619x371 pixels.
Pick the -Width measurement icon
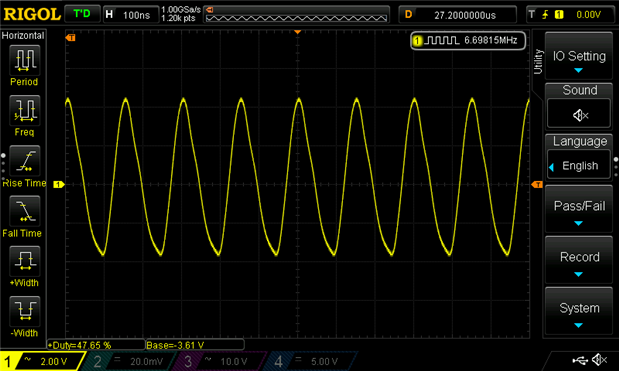pos(24,311)
